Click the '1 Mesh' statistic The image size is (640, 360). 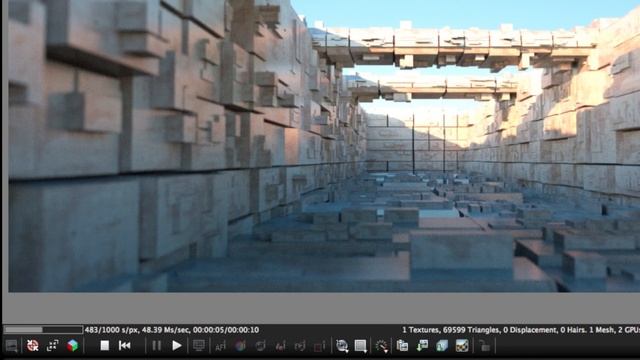point(602,330)
